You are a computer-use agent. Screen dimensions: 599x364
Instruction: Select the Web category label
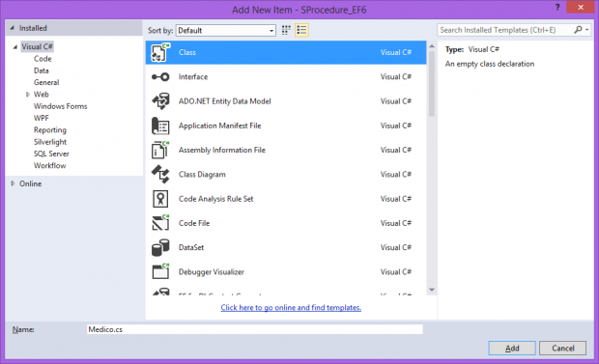tap(42, 95)
